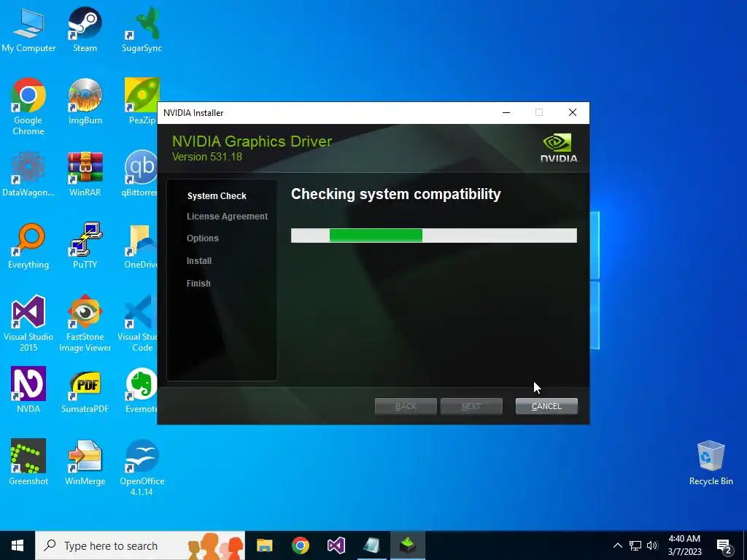Click the disabled Next button
The height and width of the screenshot is (560, 747).
(471, 406)
